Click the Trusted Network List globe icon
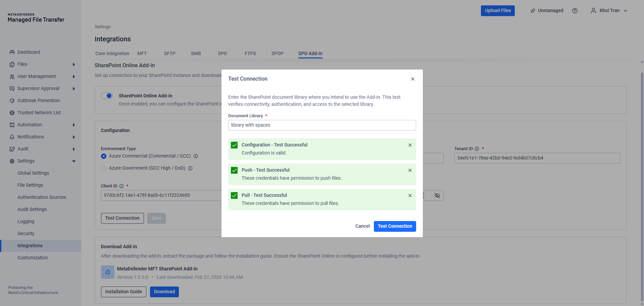 click(x=12, y=113)
